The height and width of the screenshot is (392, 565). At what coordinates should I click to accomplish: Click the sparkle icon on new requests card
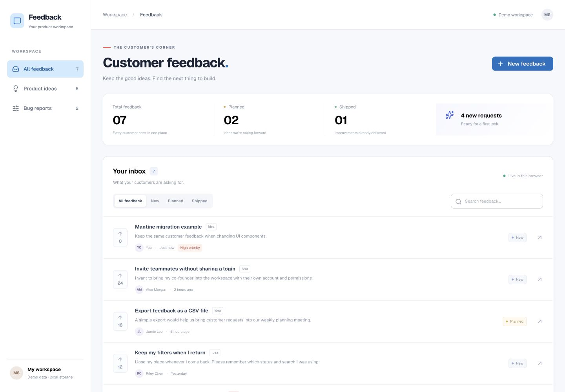(450, 115)
